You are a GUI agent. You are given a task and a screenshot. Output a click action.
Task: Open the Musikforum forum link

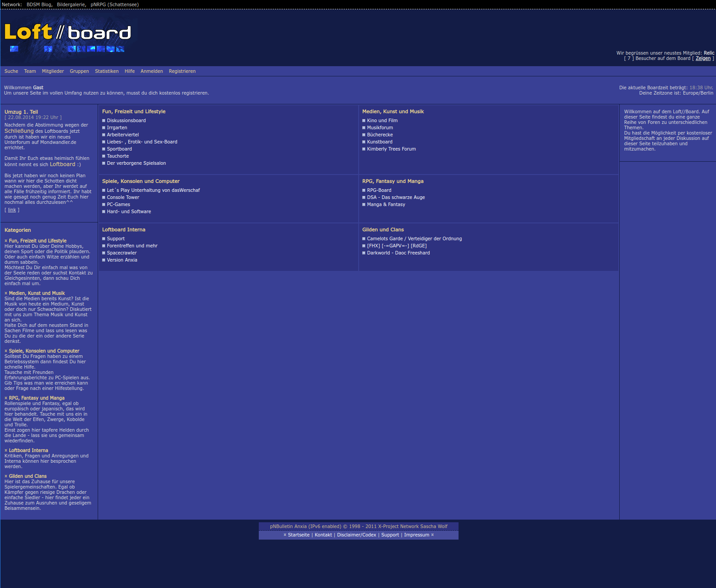(380, 127)
